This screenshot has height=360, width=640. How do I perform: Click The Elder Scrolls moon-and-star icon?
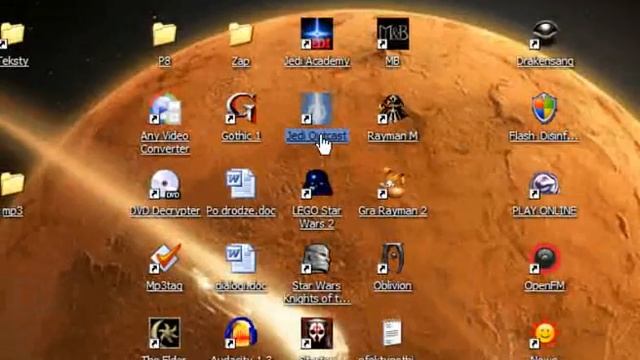click(x=164, y=333)
